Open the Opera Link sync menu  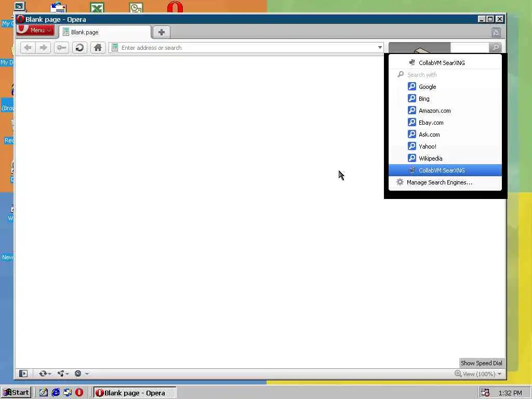[x=45, y=374]
